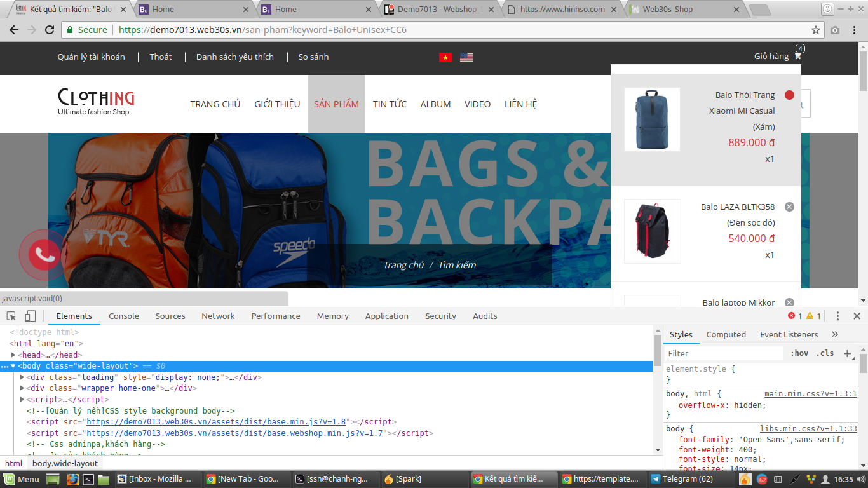Click the browser back arrow
868x488 pixels.
point(14,30)
